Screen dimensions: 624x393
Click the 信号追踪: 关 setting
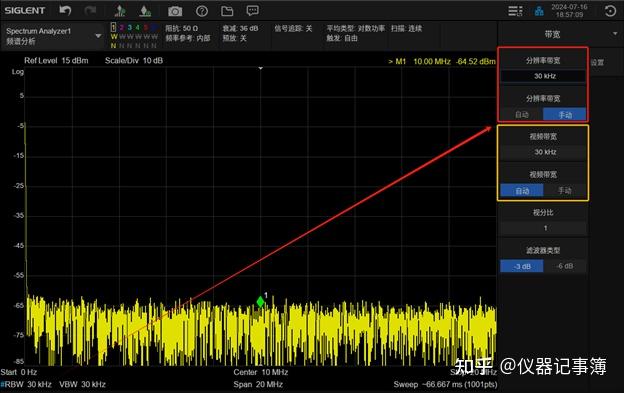(x=293, y=28)
